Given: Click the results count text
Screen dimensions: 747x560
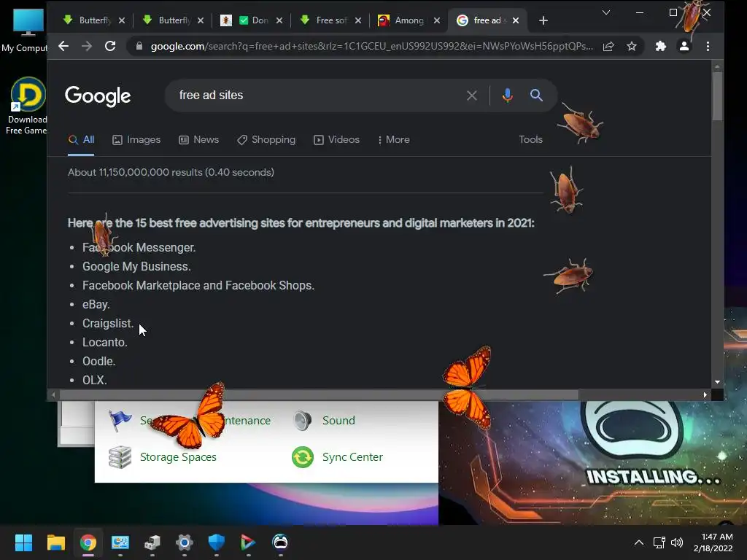Looking at the screenshot, I should click(x=171, y=172).
